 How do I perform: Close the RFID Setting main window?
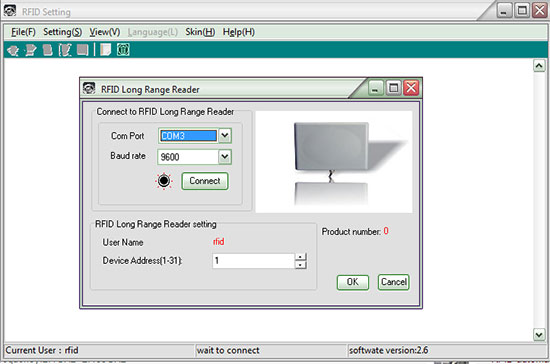[539, 10]
